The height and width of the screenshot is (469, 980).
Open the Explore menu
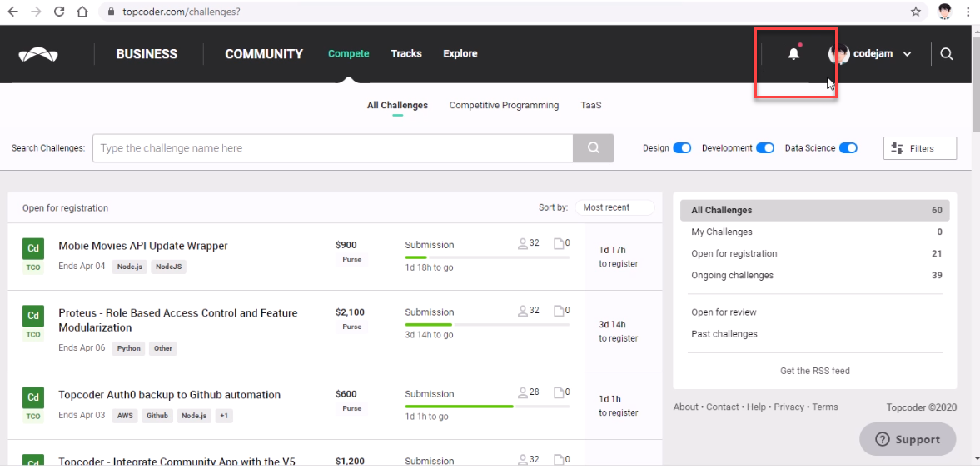460,54
